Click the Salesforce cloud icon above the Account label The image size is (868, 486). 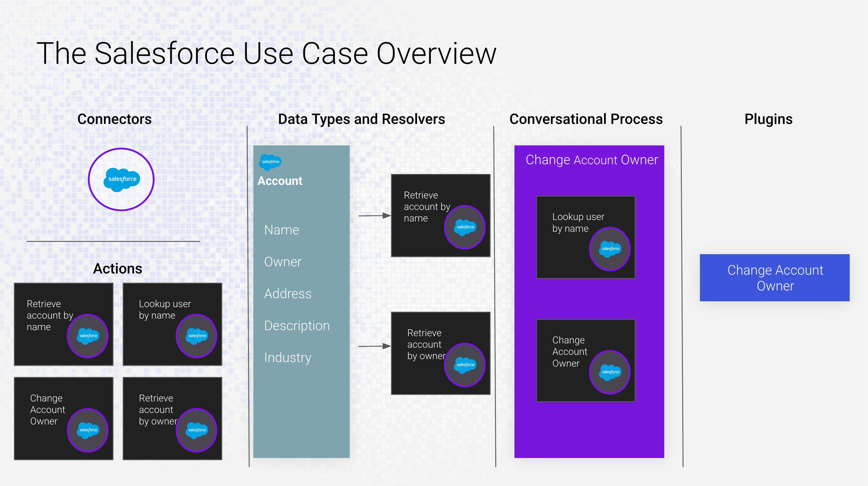coord(270,162)
